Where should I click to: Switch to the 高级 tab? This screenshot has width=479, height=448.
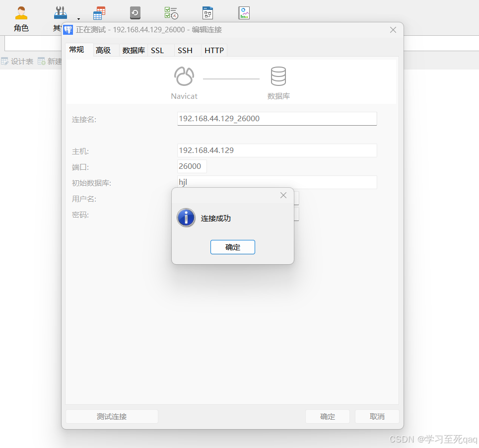click(103, 50)
